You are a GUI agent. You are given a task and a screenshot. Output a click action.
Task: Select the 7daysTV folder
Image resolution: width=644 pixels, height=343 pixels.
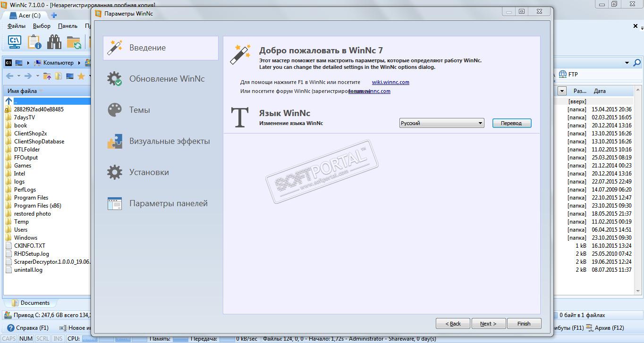pyautogui.click(x=25, y=117)
